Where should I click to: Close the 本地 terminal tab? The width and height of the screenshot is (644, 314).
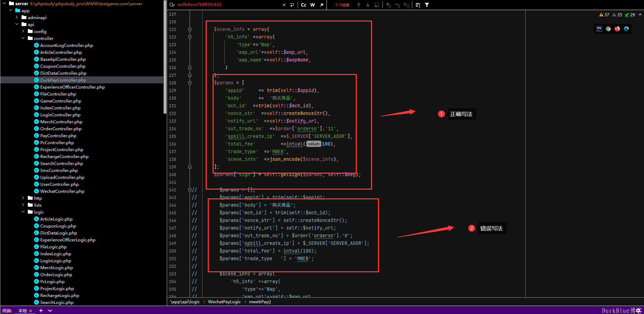point(31,311)
